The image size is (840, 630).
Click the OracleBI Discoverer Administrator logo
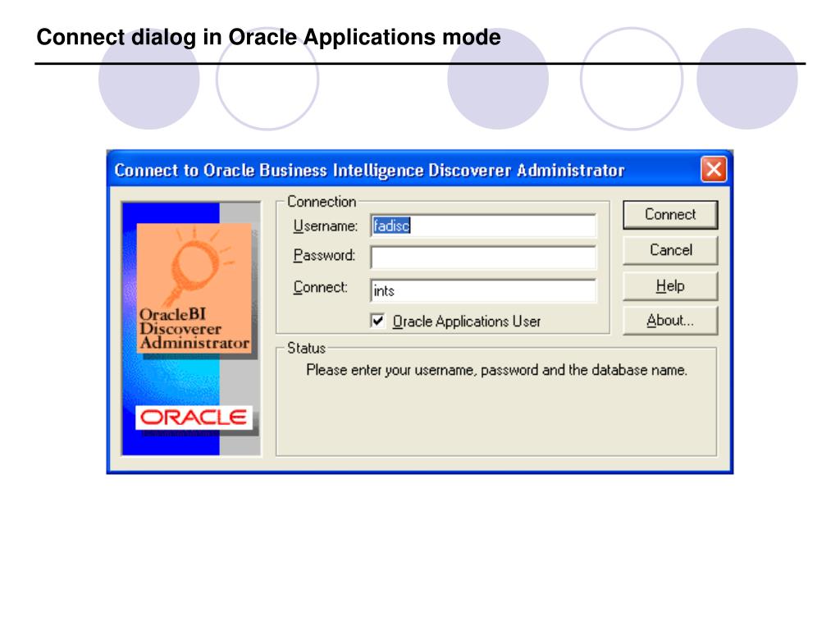coord(194,288)
